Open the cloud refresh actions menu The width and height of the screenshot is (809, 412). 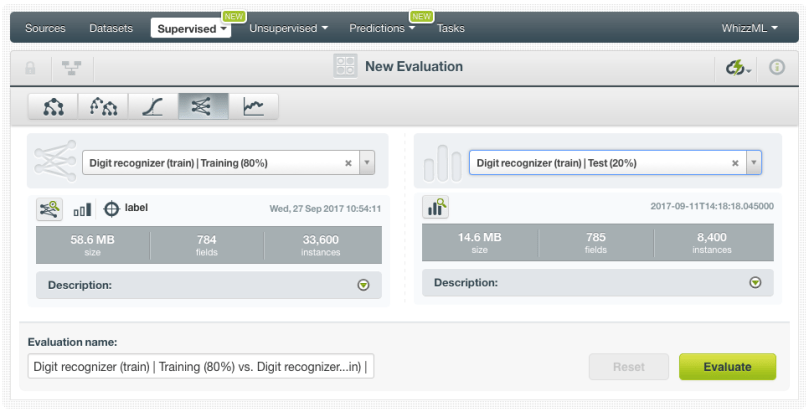(738, 67)
